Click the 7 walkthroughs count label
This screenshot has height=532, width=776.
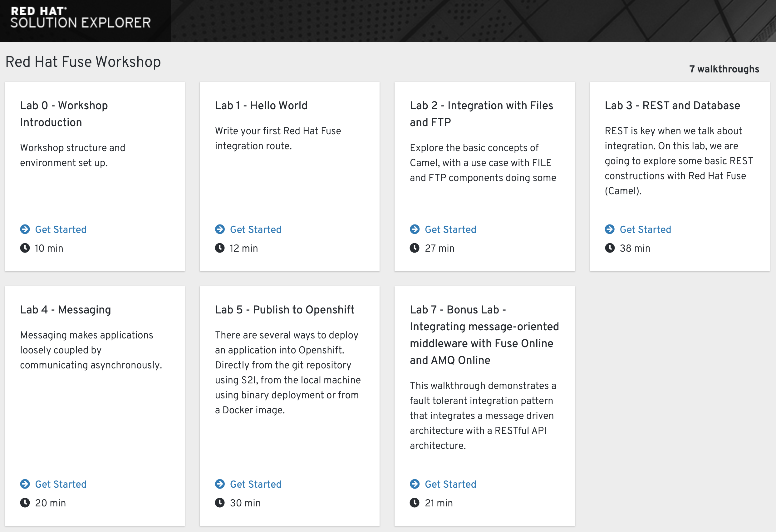pos(724,69)
